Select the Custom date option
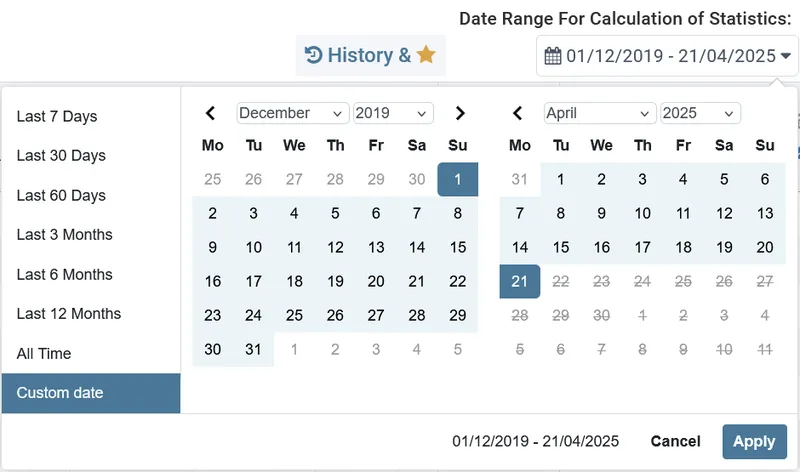 (60, 393)
